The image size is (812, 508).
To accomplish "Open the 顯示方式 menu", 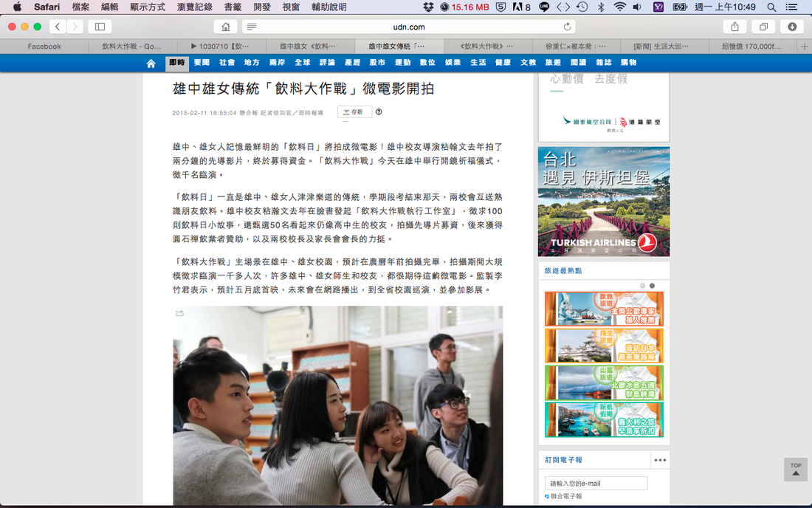I will [148, 7].
